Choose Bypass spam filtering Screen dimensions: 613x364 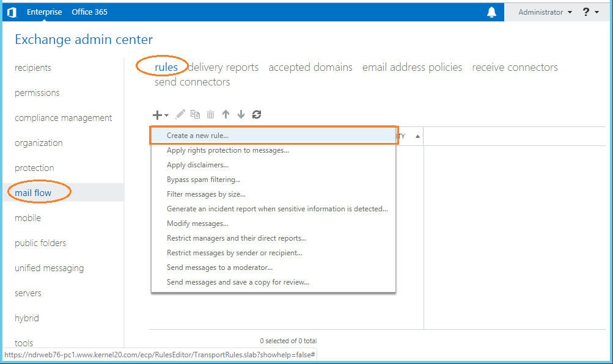tap(273, 180)
